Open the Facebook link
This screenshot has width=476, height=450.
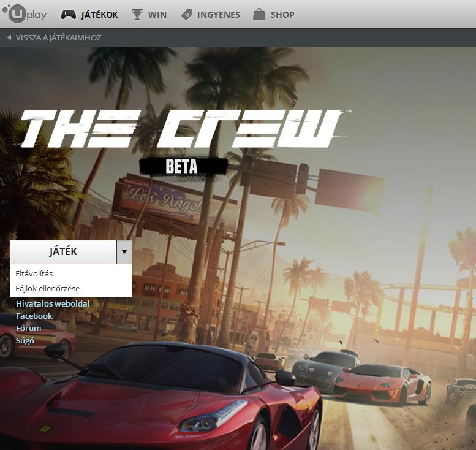coord(34,316)
